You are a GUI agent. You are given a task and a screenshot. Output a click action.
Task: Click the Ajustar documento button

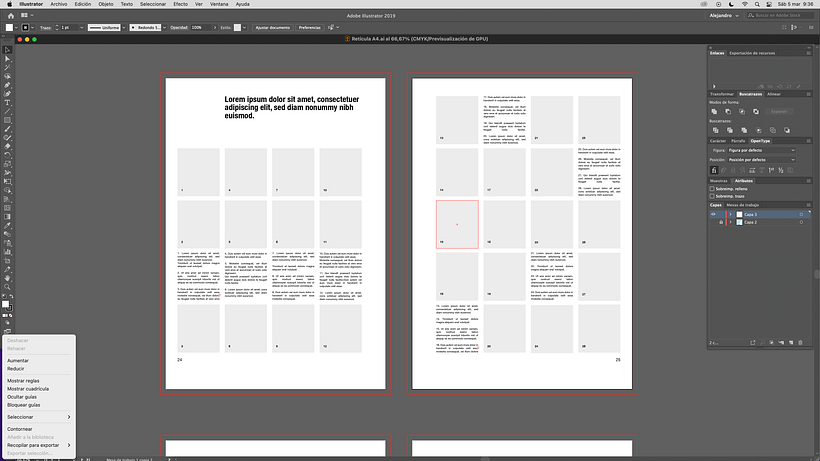272,28
